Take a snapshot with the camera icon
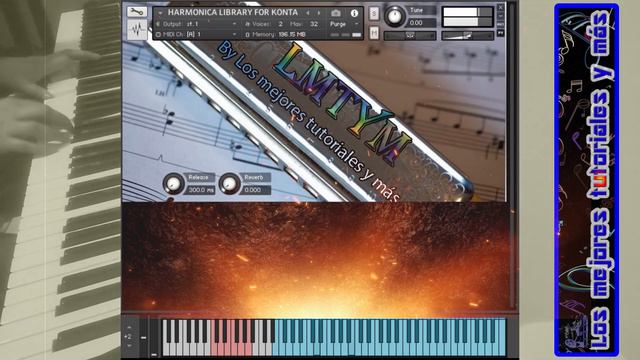640x360 pixels. pos(336,13)
